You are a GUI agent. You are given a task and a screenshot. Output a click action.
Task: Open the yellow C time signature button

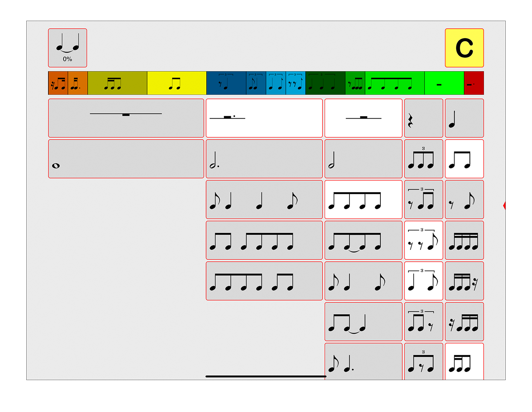pos(464,48)
